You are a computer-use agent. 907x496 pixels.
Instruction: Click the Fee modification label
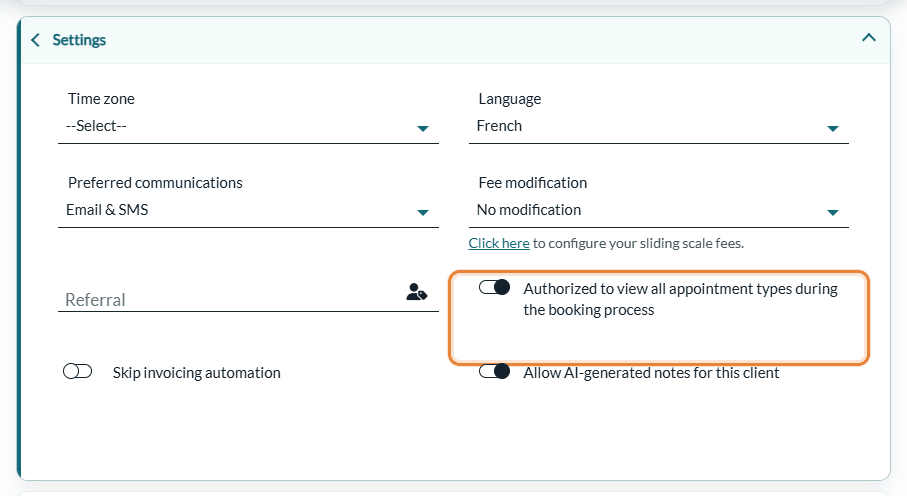tap(533, 183)
